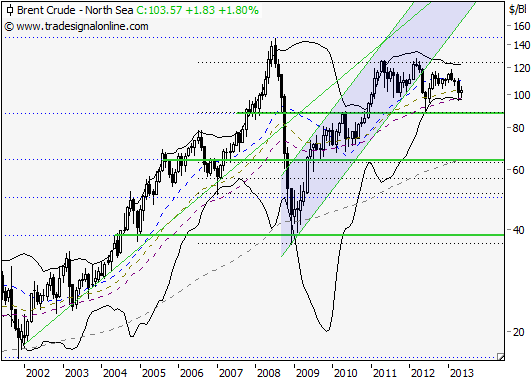Select the 2013 year label on time axis
Screen dimensions: 532x380
coord(461,373)
